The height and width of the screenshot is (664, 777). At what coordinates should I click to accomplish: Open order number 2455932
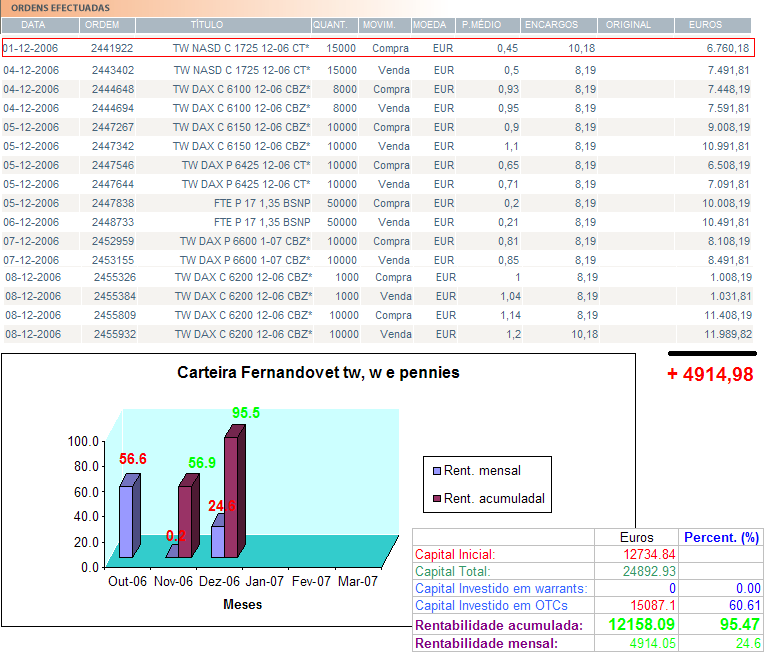click(113, 334)
